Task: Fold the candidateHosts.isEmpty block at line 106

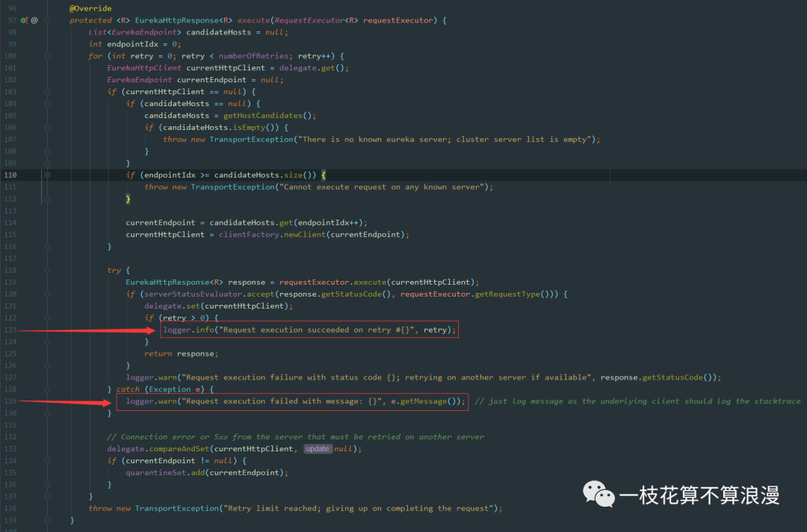Action: click(47, 127)
